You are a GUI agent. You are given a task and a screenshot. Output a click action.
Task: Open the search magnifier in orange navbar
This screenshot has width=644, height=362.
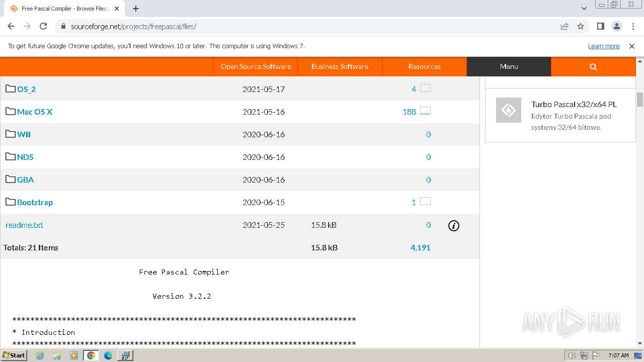(593, 66)
